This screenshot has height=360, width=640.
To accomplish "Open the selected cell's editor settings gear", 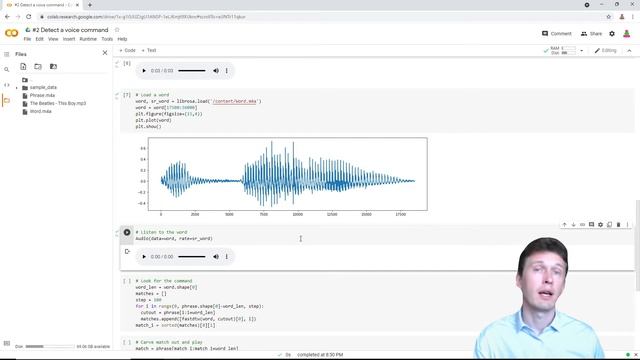I will (600, 224).
